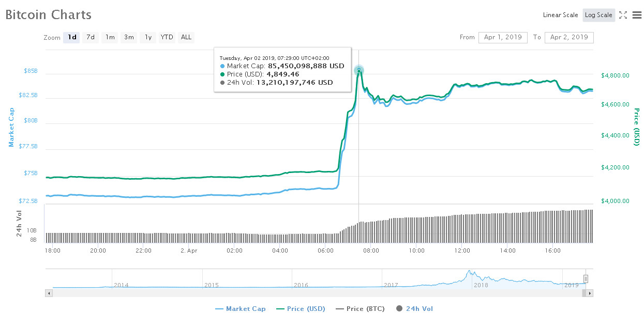Screen dimensions: 644x313
Task: Select the YTD zoom range
Action: [x=167, y=37]
